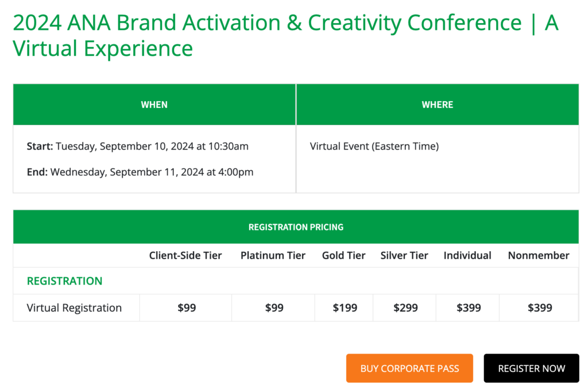Click the $299 Silver Tier price
588x392 pixels.
tap(405, 308)
